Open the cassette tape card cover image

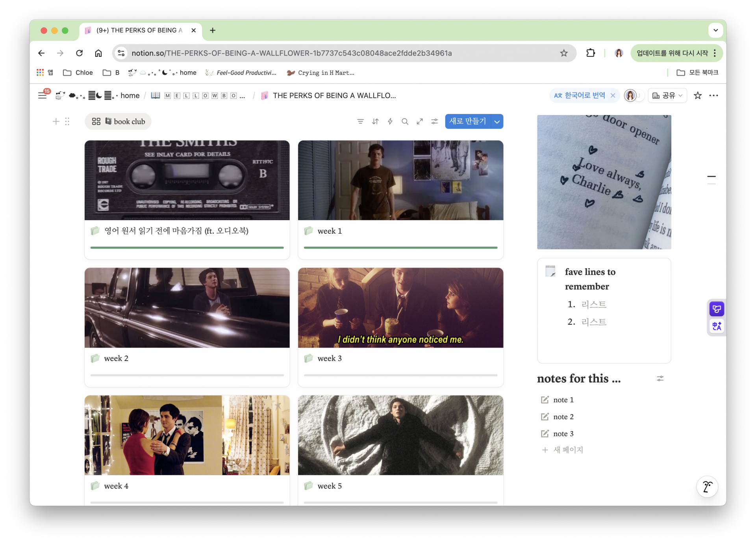click(x=187, y=180)
